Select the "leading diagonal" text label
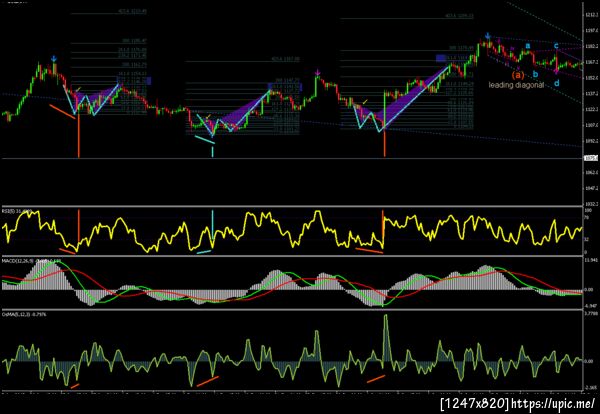The image size is (600, 414). pos(516,85)
